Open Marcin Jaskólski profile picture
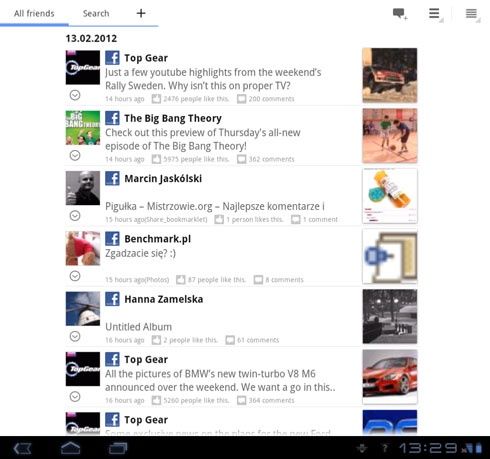The width and height of the screenshot is (490, 459). click(83, 188)
